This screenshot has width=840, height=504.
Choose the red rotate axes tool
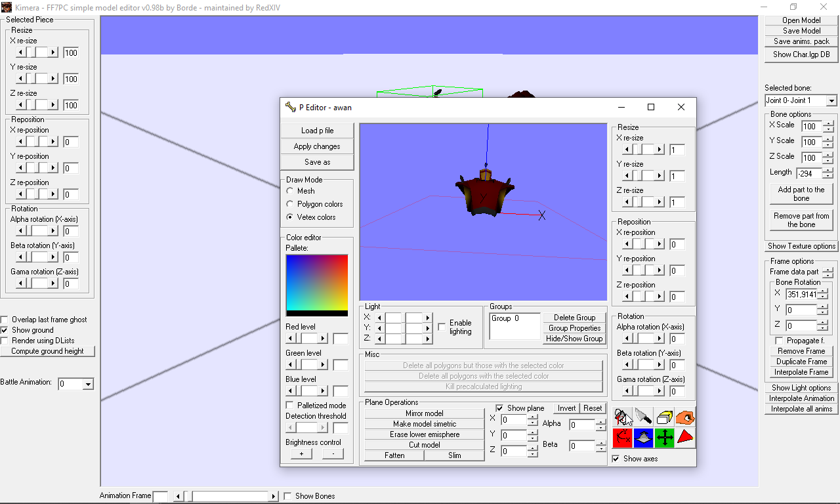click(623, 438)
